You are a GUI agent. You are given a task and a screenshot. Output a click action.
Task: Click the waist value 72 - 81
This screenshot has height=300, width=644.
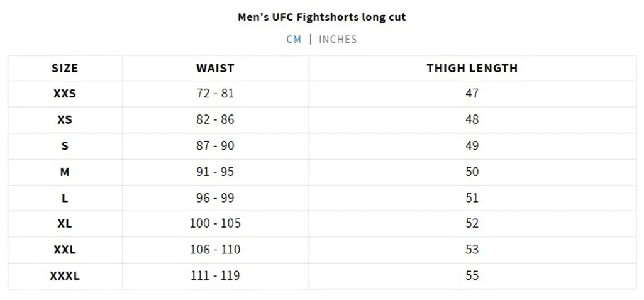[215, 93]
